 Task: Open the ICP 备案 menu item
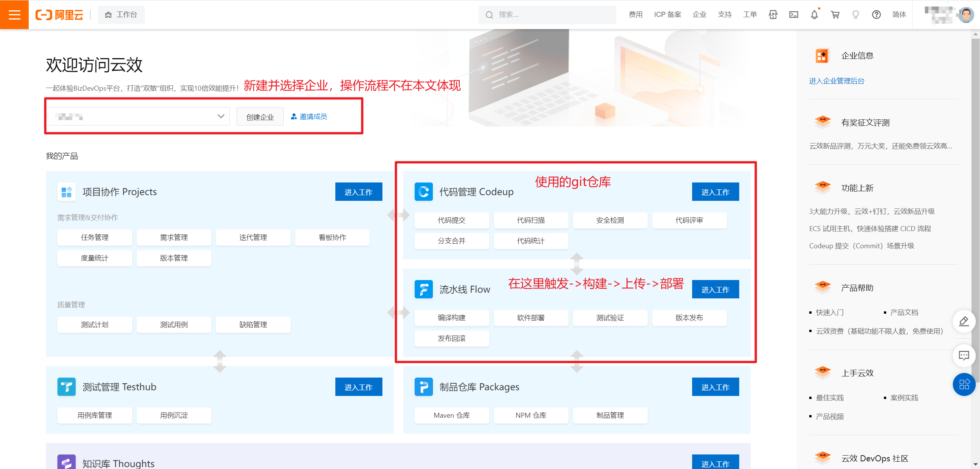pyautogui.click(x=667, y=15)
